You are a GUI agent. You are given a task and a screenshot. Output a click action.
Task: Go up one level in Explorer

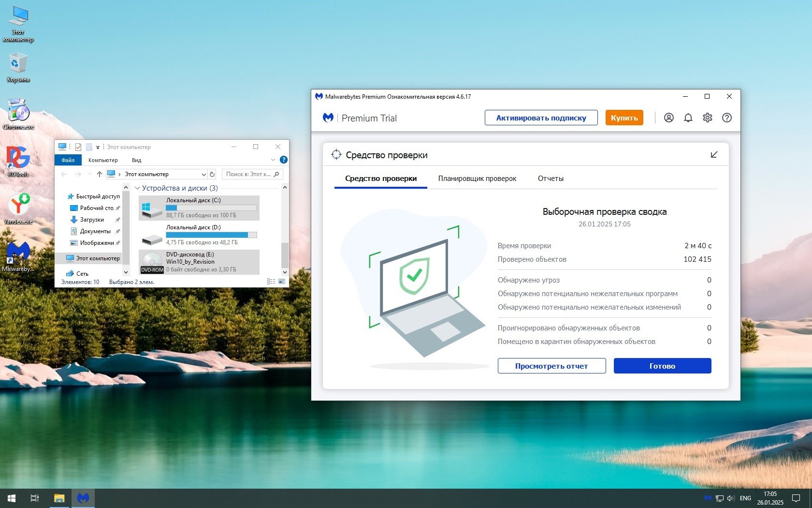[x=100, y=174]
